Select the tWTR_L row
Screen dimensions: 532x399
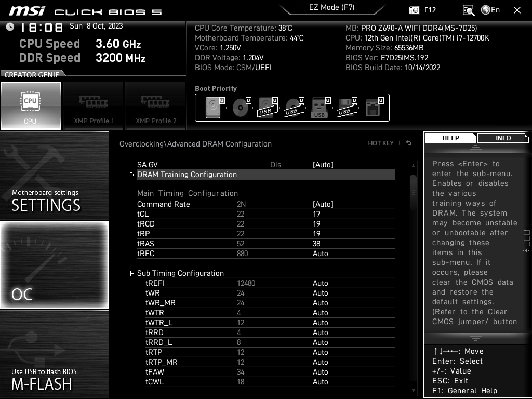270,322
